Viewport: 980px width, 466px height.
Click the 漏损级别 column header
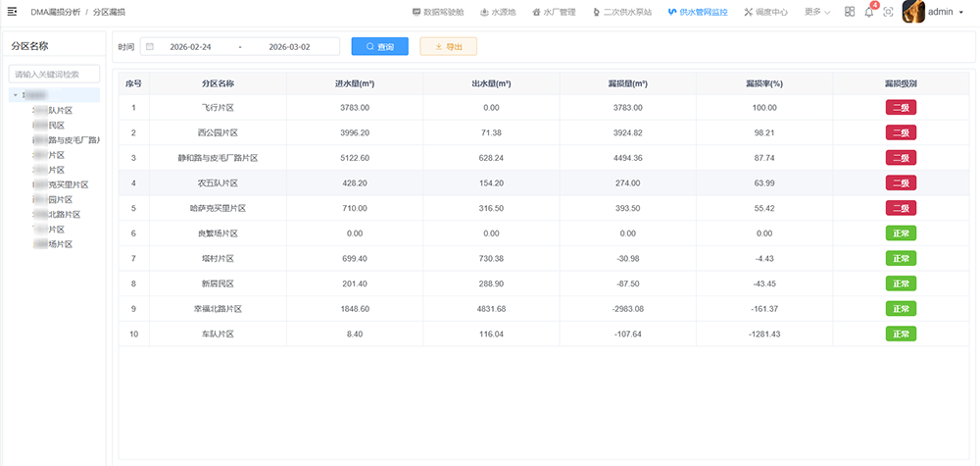(901, 83)
